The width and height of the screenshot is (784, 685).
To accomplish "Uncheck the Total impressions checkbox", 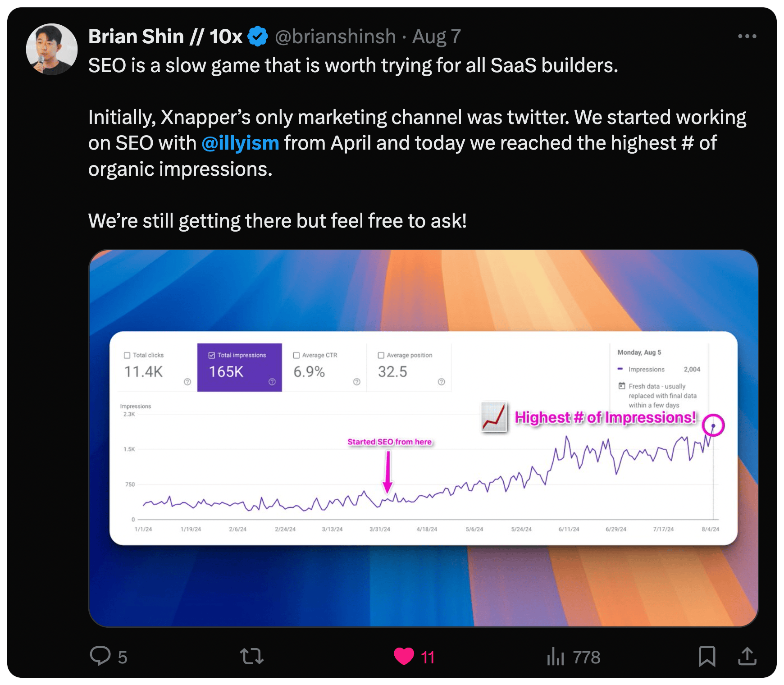I will pyautogui.click(x=212, y=355).
